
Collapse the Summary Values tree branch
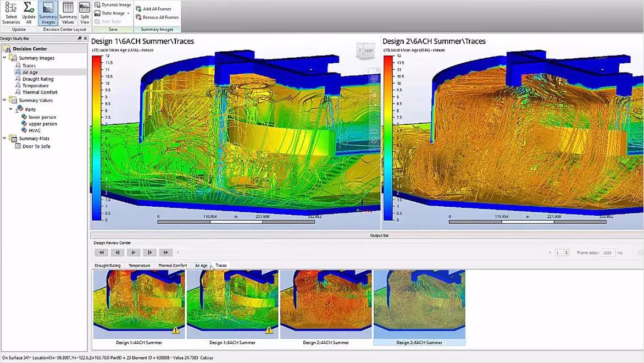(4, 100)
